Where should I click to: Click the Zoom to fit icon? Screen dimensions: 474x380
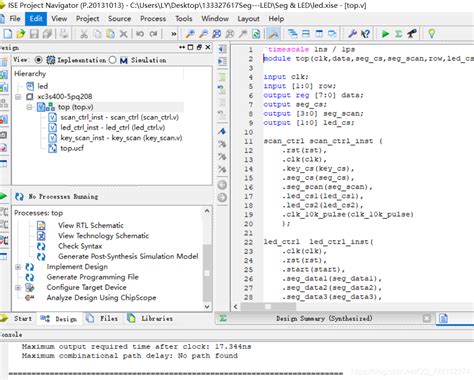[x=217, y=34]
